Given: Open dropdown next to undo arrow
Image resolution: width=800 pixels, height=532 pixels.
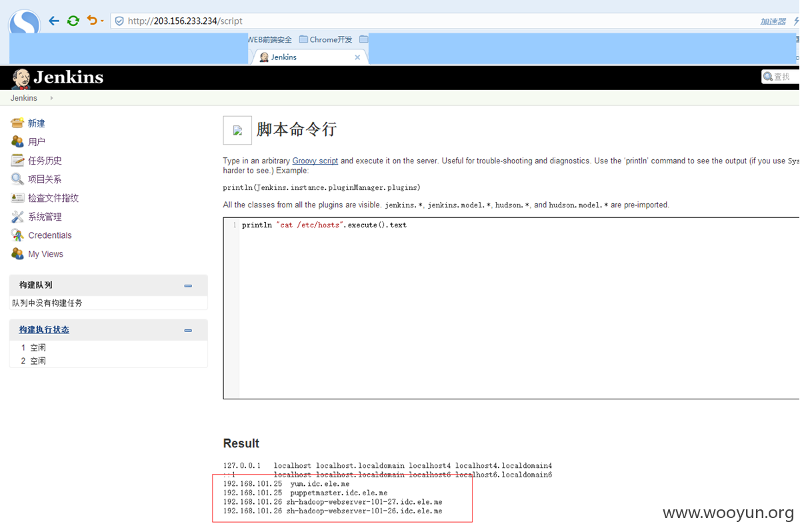Looking at the screenshot, I should tap(102, 21).
